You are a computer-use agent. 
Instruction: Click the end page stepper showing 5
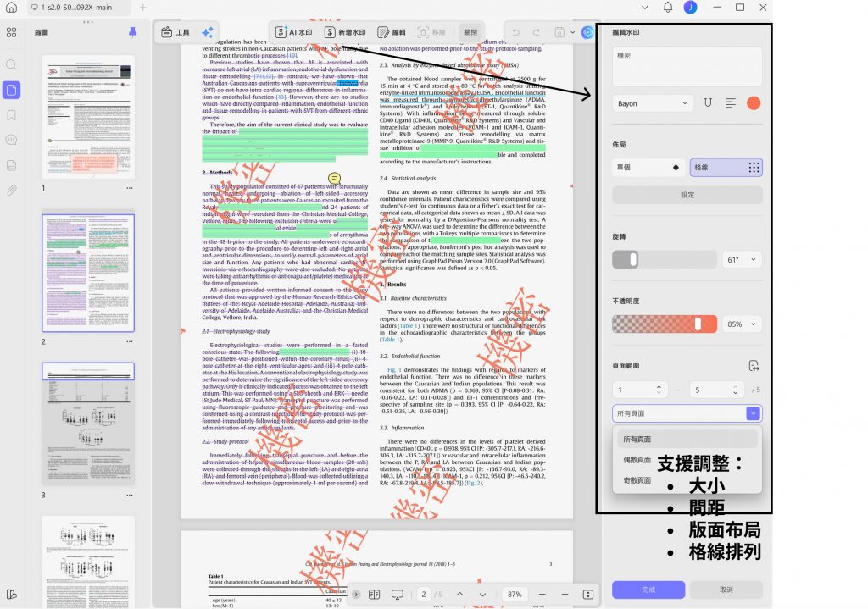[716, 390]
